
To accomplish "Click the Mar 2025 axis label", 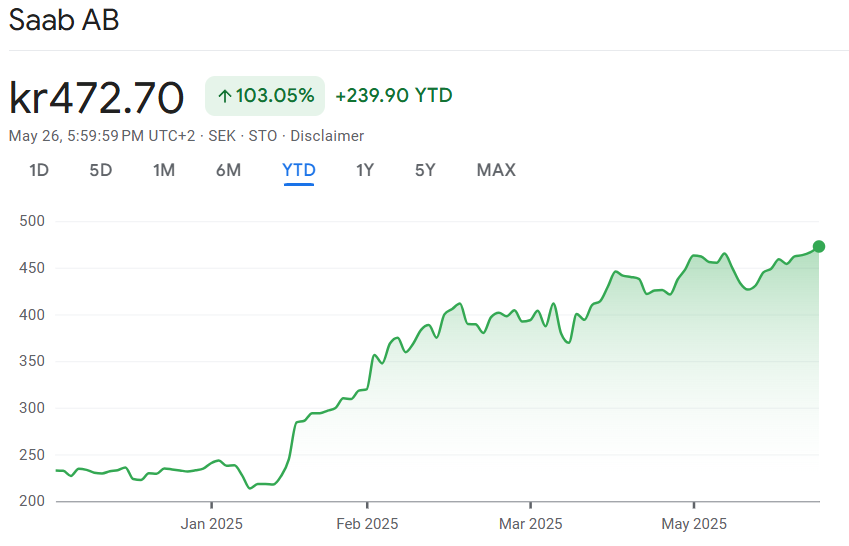I will [x=531, y=524].
